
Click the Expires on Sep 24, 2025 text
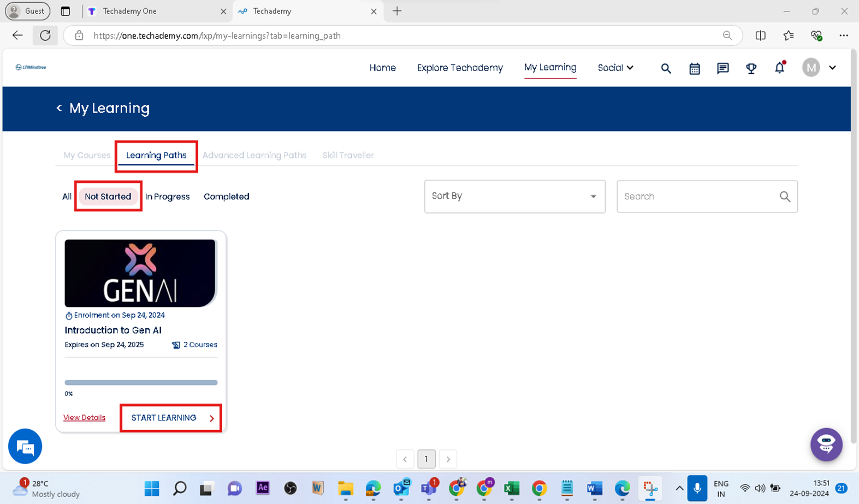[104, 345]
